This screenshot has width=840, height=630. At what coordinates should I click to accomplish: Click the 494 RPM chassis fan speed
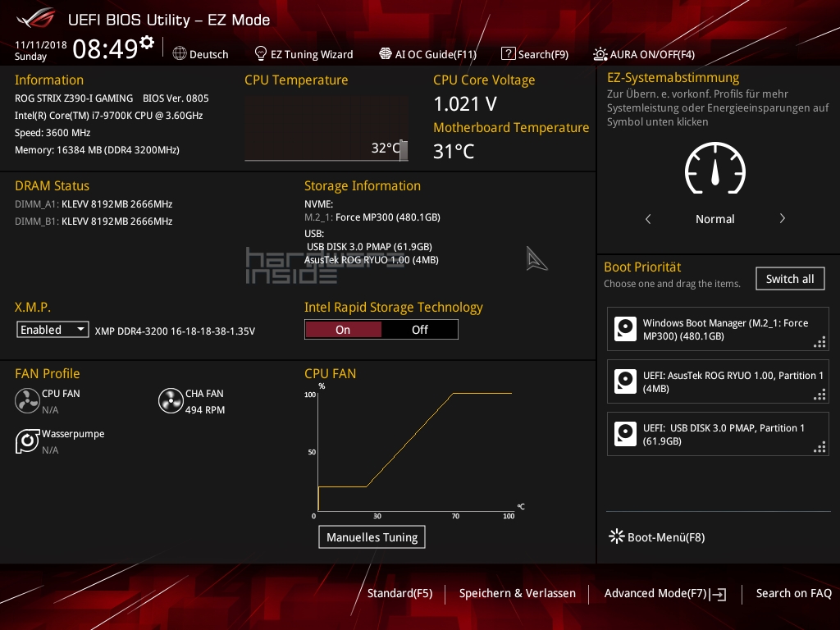pyautogui.click(x=205, y=410)
